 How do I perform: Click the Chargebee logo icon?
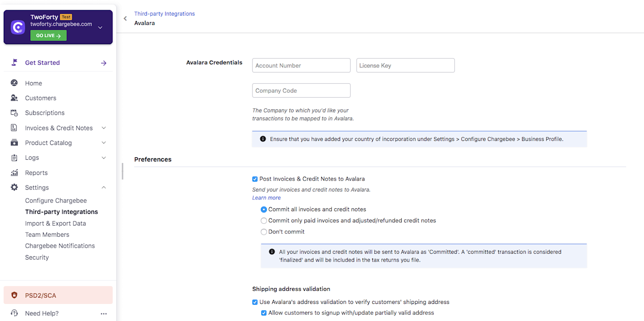[18, 27]
